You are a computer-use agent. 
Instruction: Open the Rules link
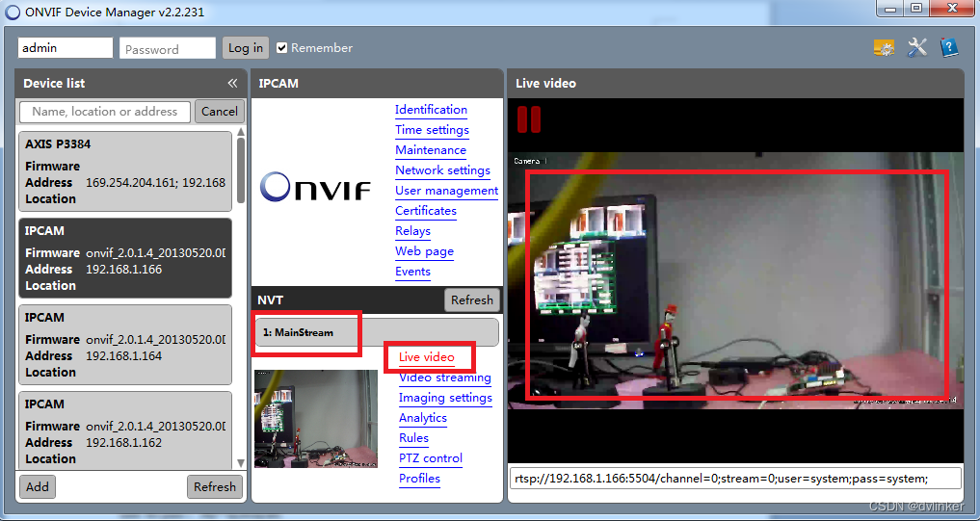click(x=413, y=438)
